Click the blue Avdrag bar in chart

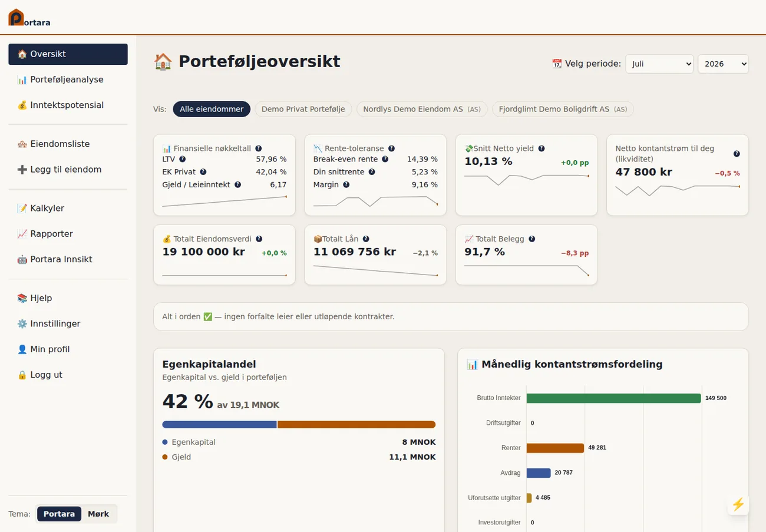[x=539, y=472]
